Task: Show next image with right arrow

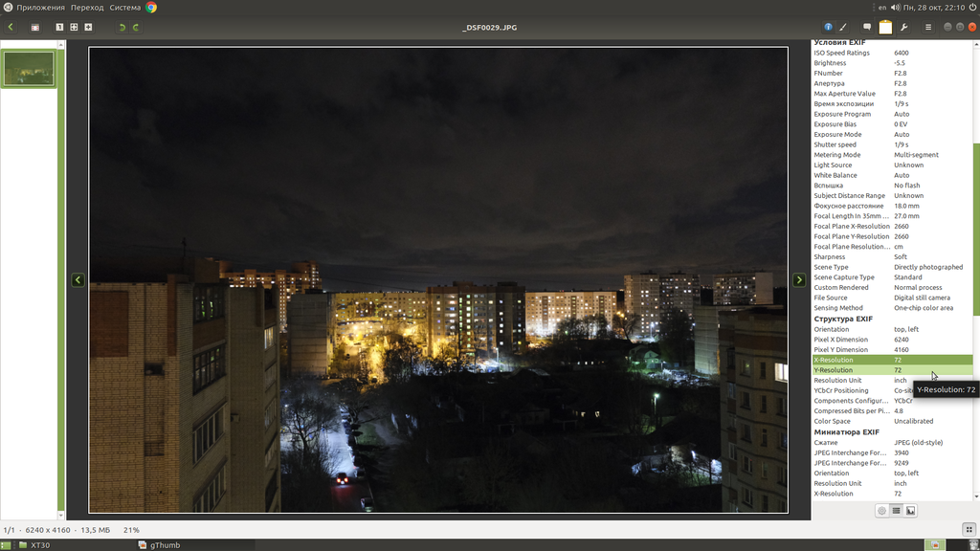Action: click(x=799, y=280)
